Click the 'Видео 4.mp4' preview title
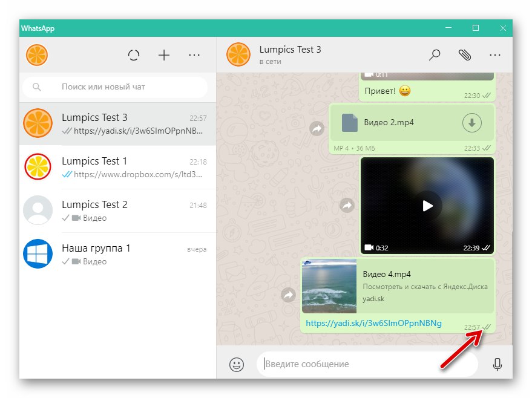The height and width of the screenshot is (398, 532). [x=387, y=274]
